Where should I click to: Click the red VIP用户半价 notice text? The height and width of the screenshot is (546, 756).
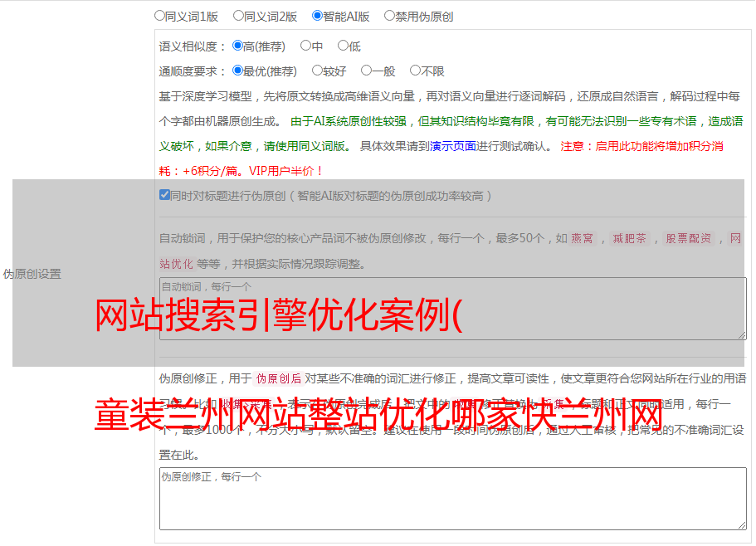point(286,171)
